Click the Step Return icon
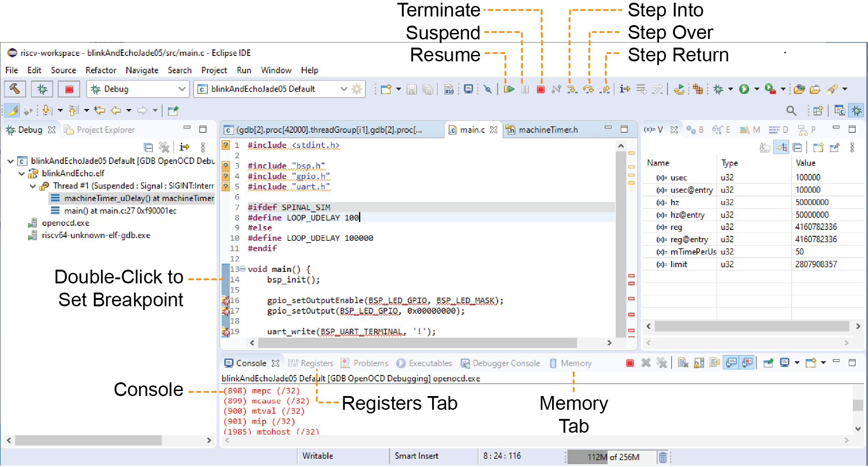The height and width of the screenshot is (467, 868). [605, 89]
